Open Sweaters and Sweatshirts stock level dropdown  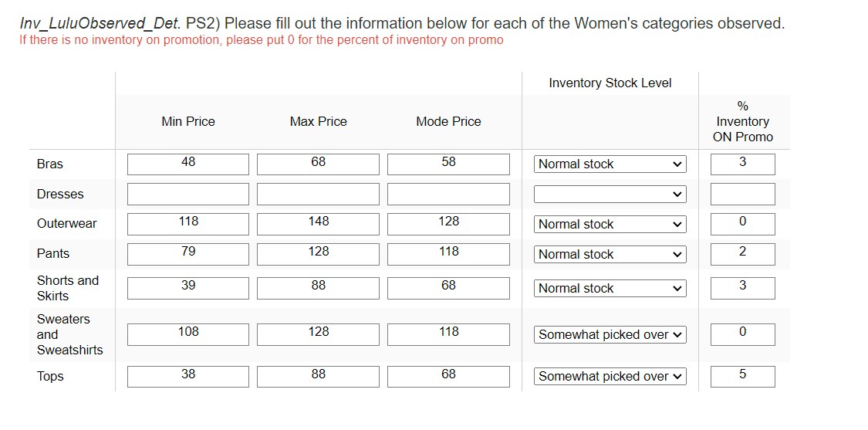[x=610, y=335]
